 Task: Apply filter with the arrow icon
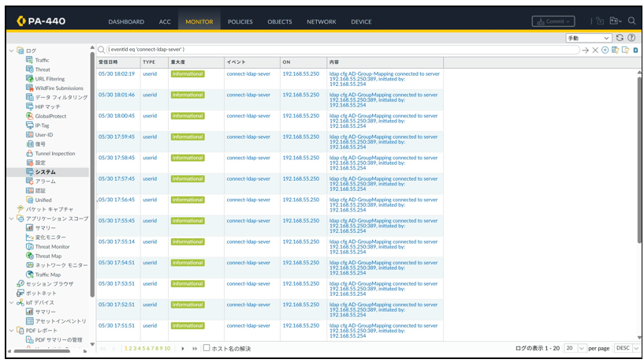click(585, 51)
